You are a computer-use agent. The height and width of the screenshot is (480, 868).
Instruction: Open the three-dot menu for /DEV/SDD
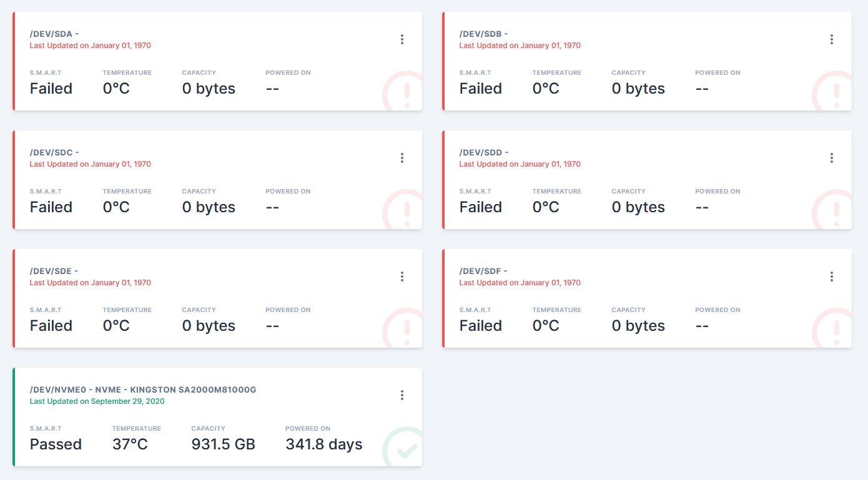[x=832, y=158]
